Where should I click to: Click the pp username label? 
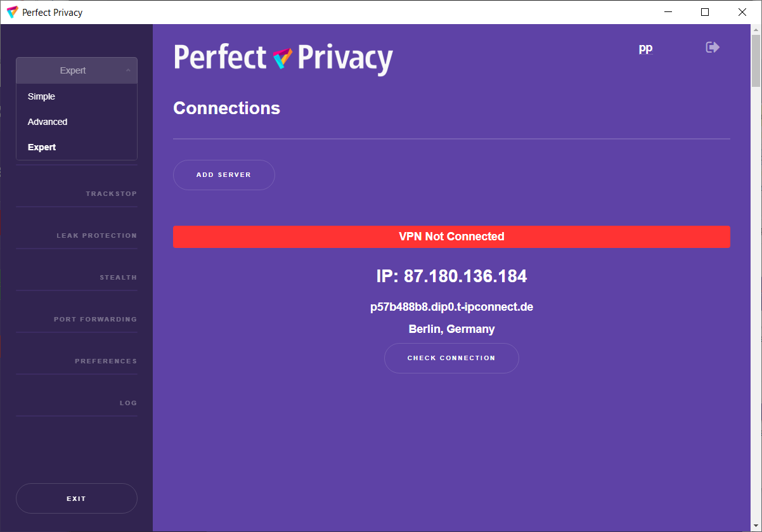[x=645, y=48]
